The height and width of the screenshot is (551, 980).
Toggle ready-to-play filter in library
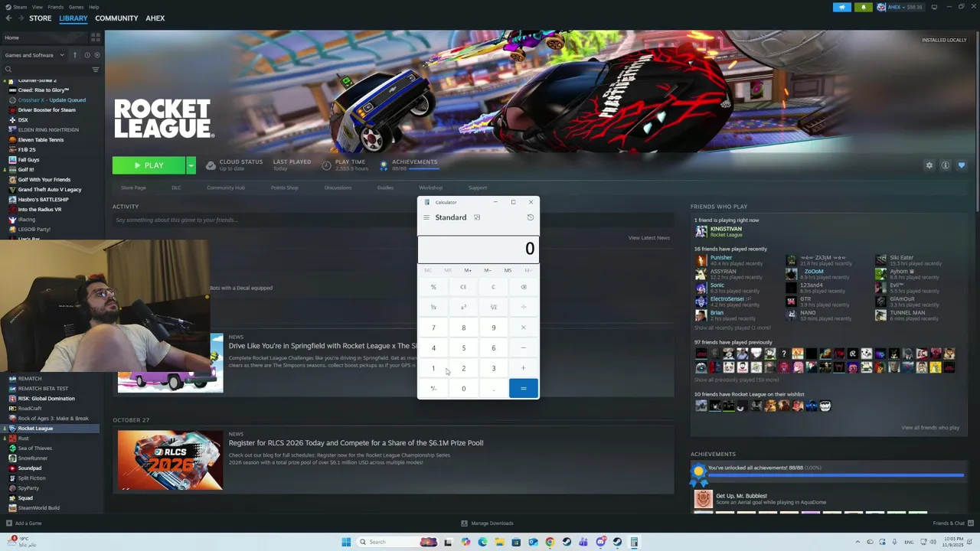click(x=96, y=55)
